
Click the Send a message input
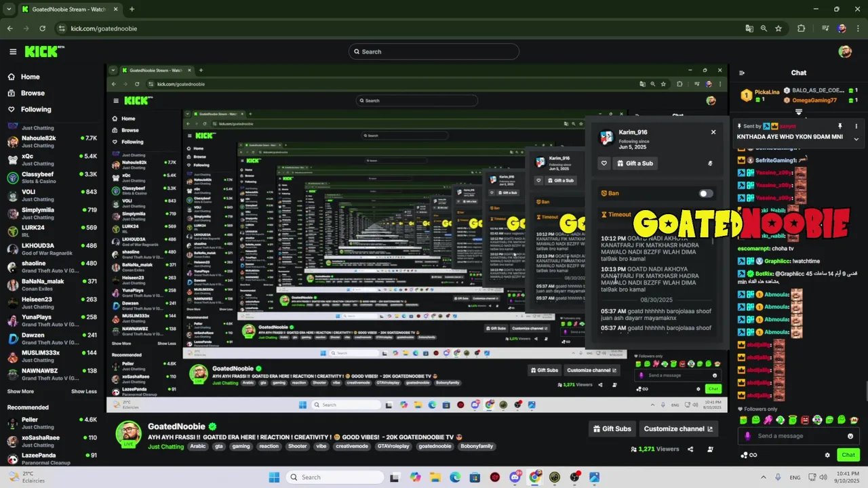[799, 436]
